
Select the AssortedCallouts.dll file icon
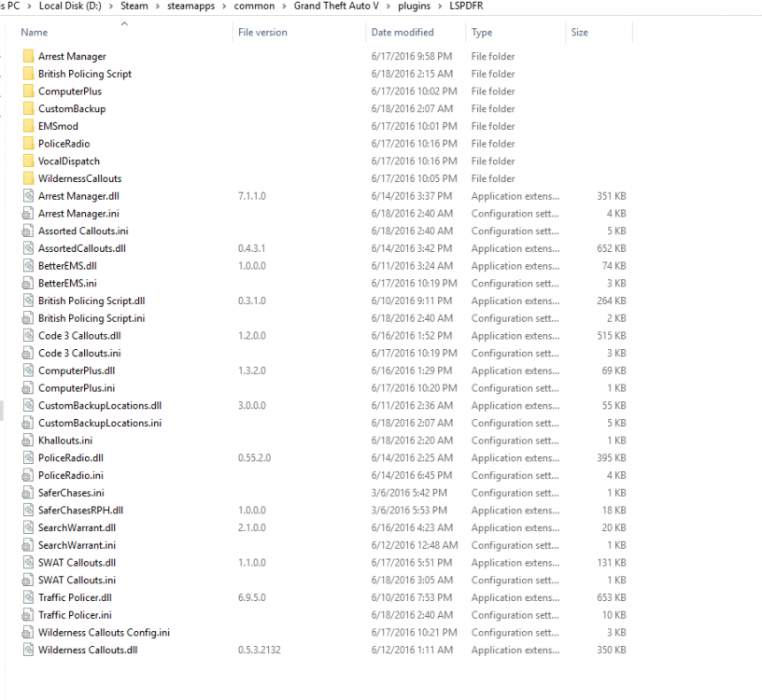29,248
